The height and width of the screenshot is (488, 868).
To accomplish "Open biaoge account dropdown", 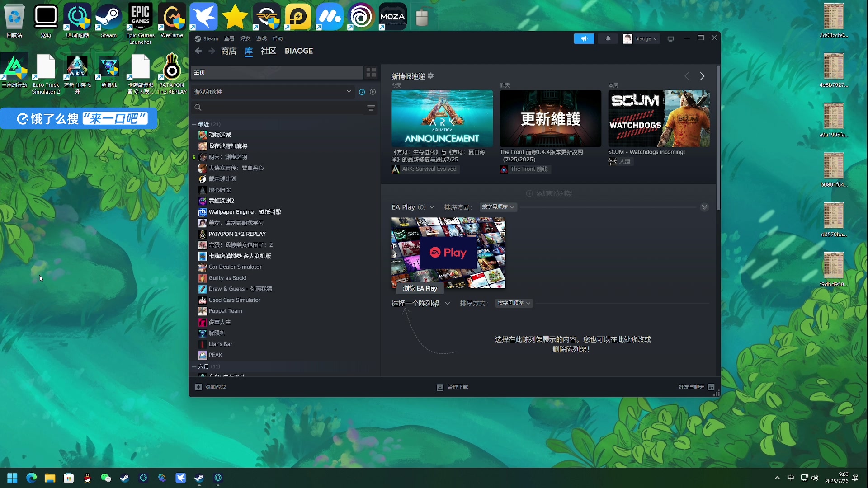I will pos(641,39).
